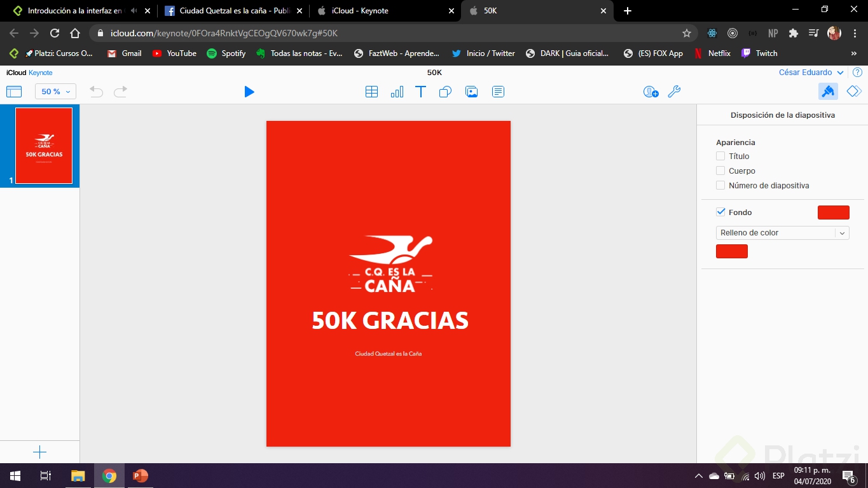Image resolution: width=868 pixels, height=488 pixels.
Task: Enable the Cuerpo checkbox
Action: click(720, 171)
